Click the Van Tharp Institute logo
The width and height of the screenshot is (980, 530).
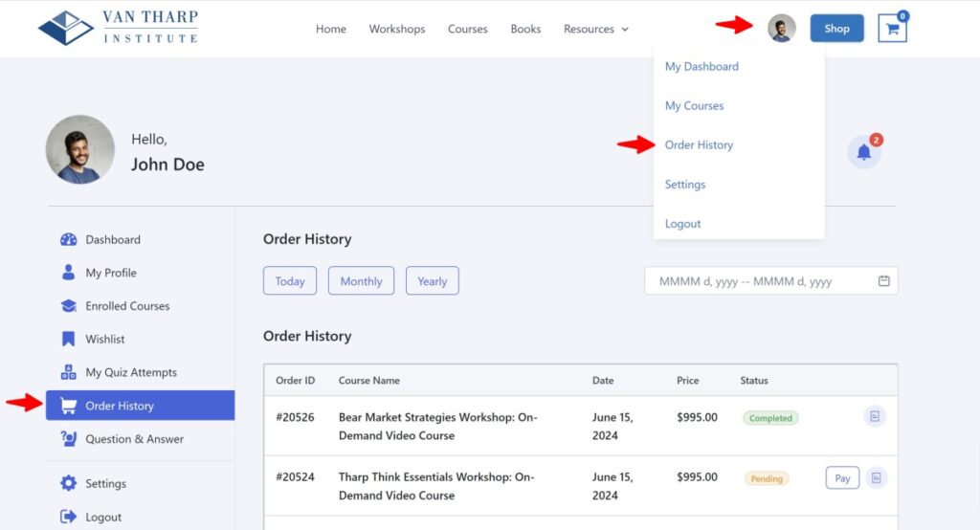(x=118, y=28)
